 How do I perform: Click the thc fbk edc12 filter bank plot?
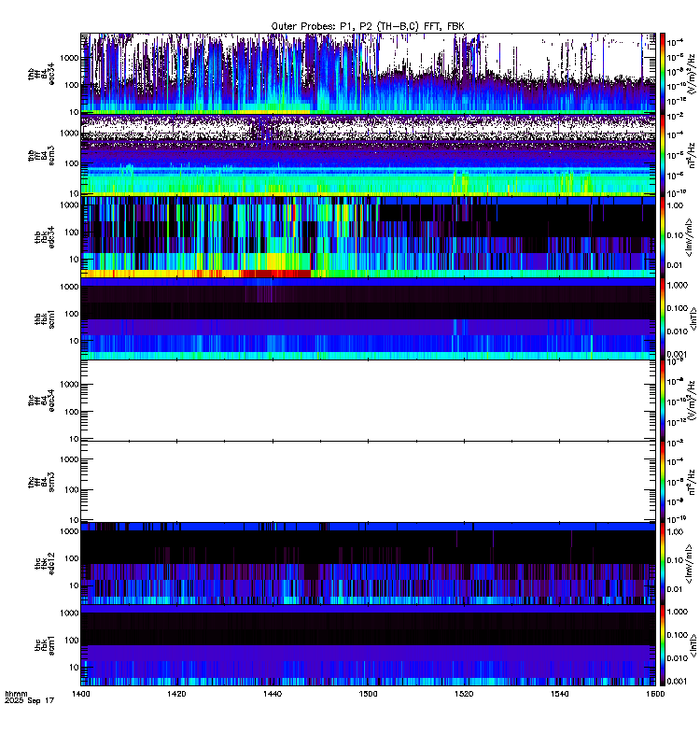click(x=368, y=564)
